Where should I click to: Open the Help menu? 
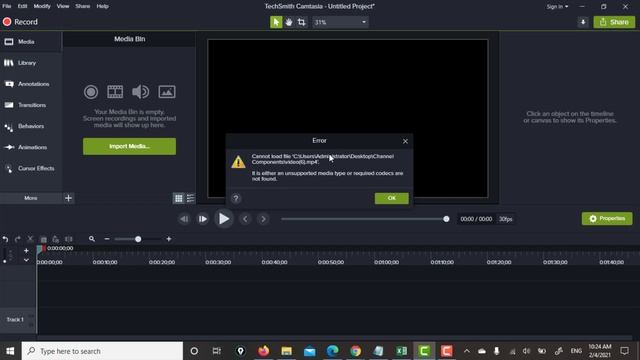pos(102,6)
